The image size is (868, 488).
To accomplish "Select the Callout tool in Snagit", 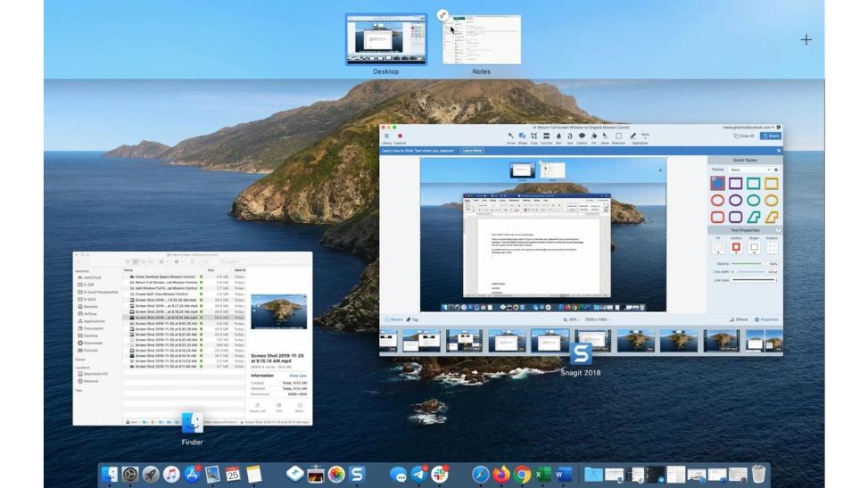I will click(582, 137).
